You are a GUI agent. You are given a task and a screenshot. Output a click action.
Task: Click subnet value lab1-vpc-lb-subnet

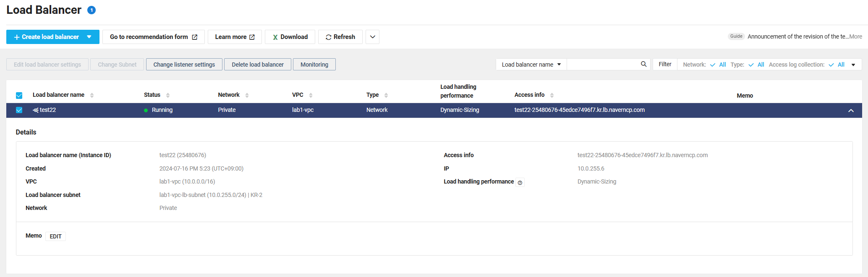211,195
